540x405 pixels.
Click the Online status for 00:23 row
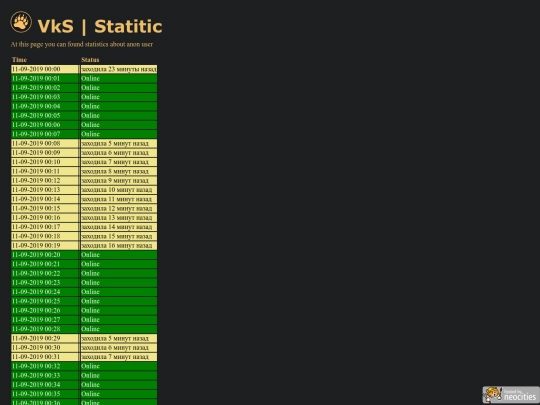tap(119, 283)
